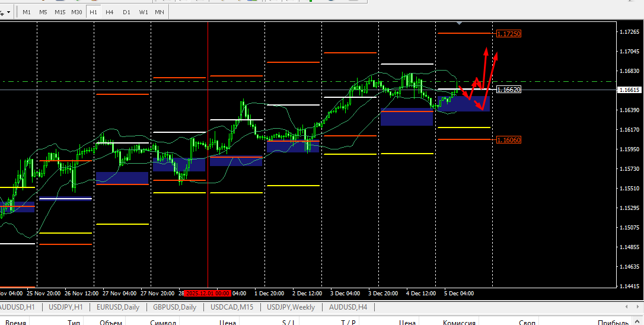Click the 26 Nov 12:00 time label
The image size is (644, 325).
81,294
